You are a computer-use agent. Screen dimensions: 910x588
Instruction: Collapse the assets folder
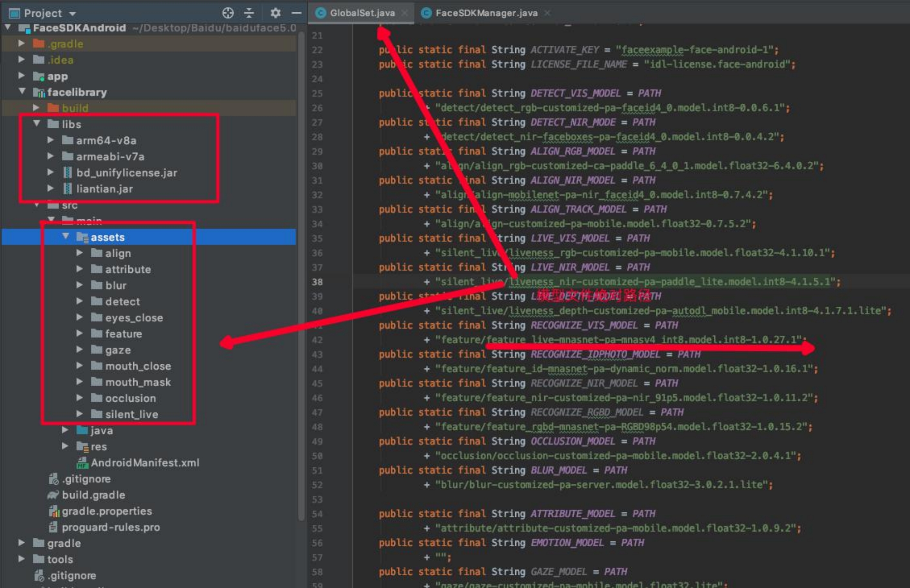pos(65,236)
